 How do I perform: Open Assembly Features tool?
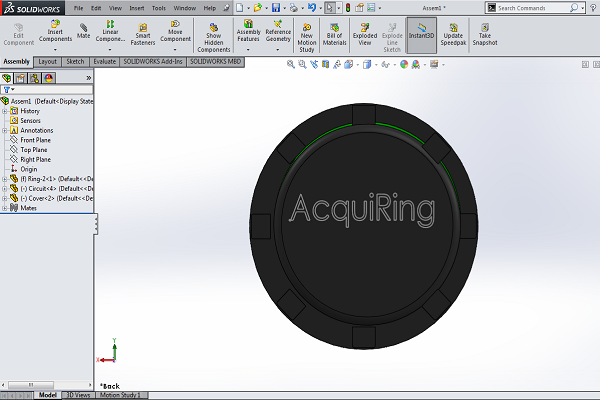(248, 31)
